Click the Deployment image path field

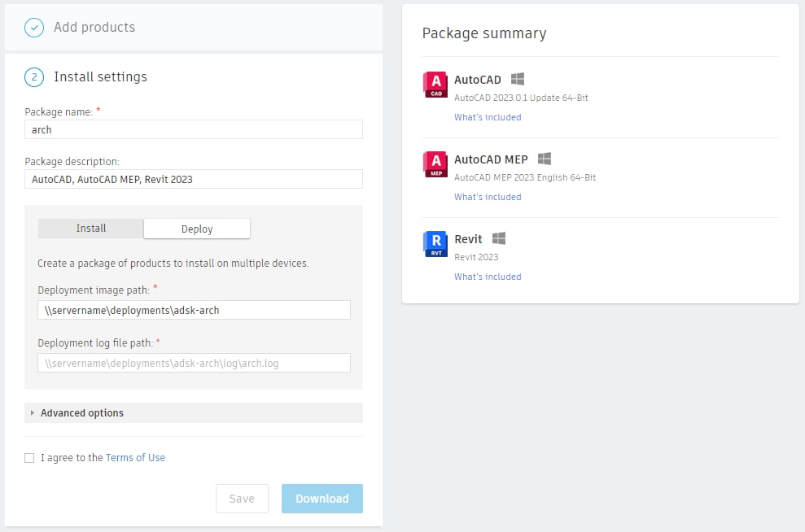[x=193, y=310]
